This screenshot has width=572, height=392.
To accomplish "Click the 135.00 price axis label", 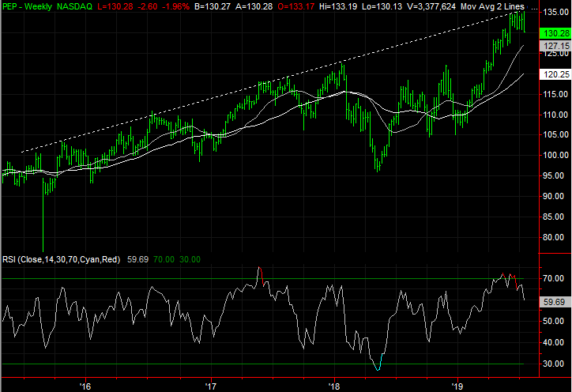I will [x=556, y=12].
